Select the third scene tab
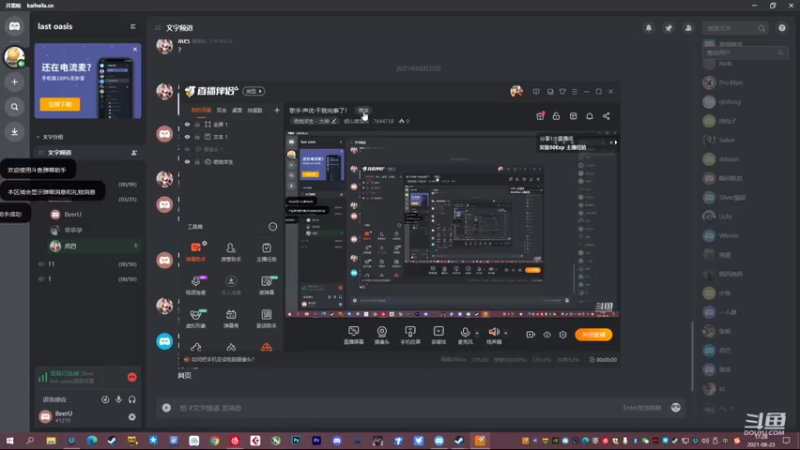Screen dimensions: 800x450 pyautogui.click(x=237, y=110)
